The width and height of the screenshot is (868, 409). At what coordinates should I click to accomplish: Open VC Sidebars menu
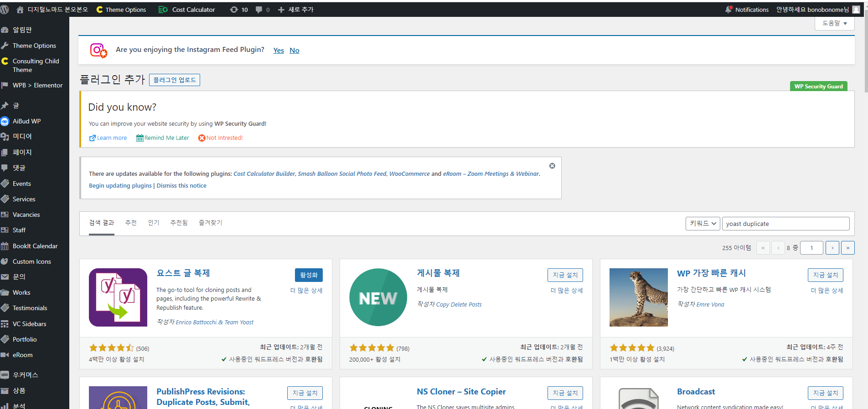(x=29, y=324)
